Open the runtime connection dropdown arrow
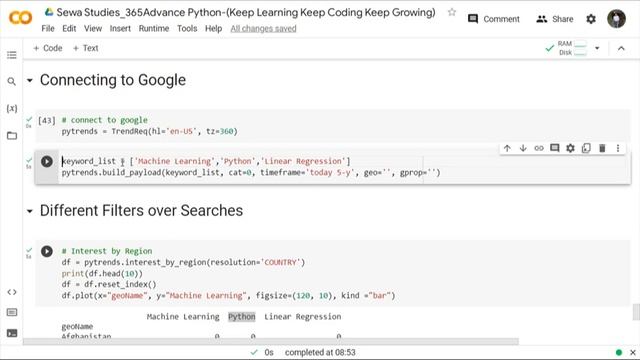Screen dimensions: 640x360 [597, 48]
